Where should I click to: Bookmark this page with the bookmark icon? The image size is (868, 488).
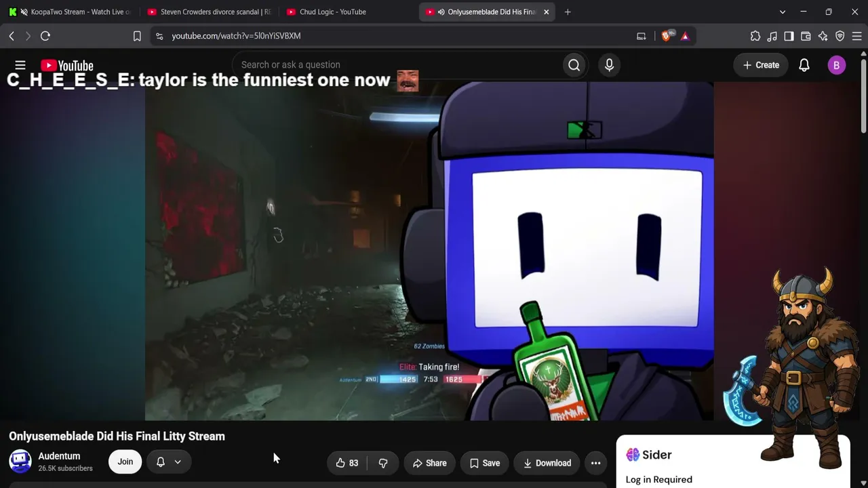(137, 36)
